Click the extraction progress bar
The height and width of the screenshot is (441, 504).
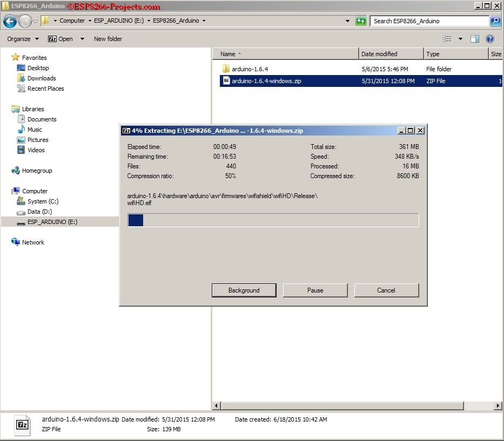[273, 220]
